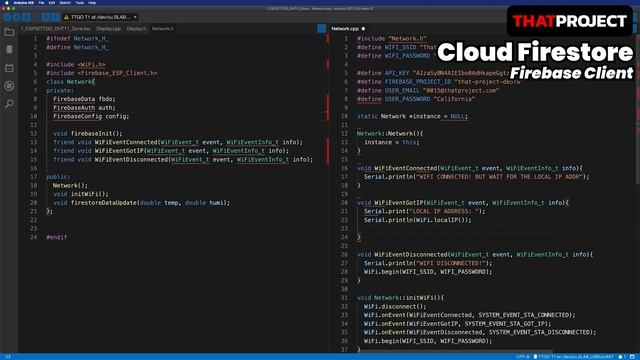Click the line 'instance = this;'

tap(392, 142)
